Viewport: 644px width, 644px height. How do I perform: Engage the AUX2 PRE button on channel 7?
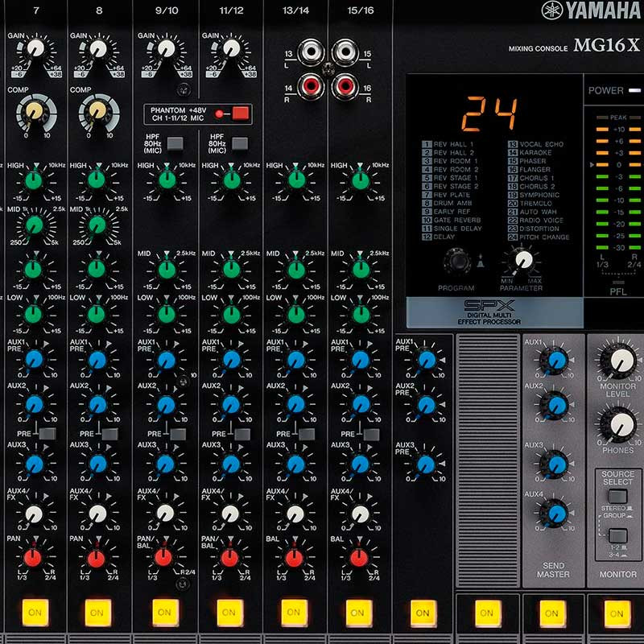(47, 434)
